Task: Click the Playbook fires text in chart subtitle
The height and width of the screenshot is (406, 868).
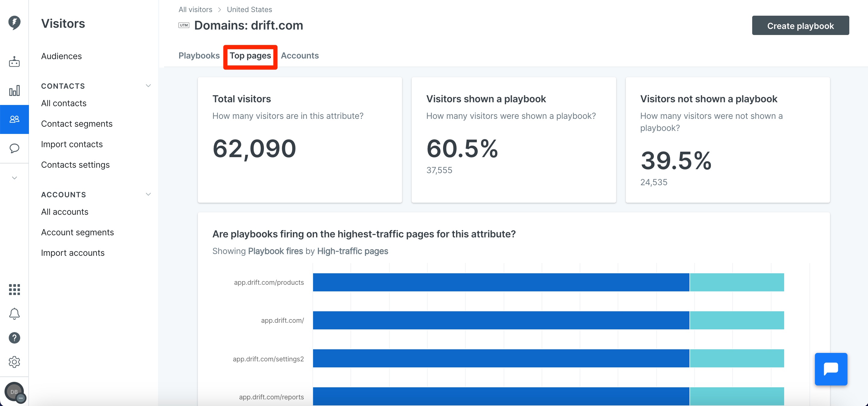Action: tap(275, 251)
